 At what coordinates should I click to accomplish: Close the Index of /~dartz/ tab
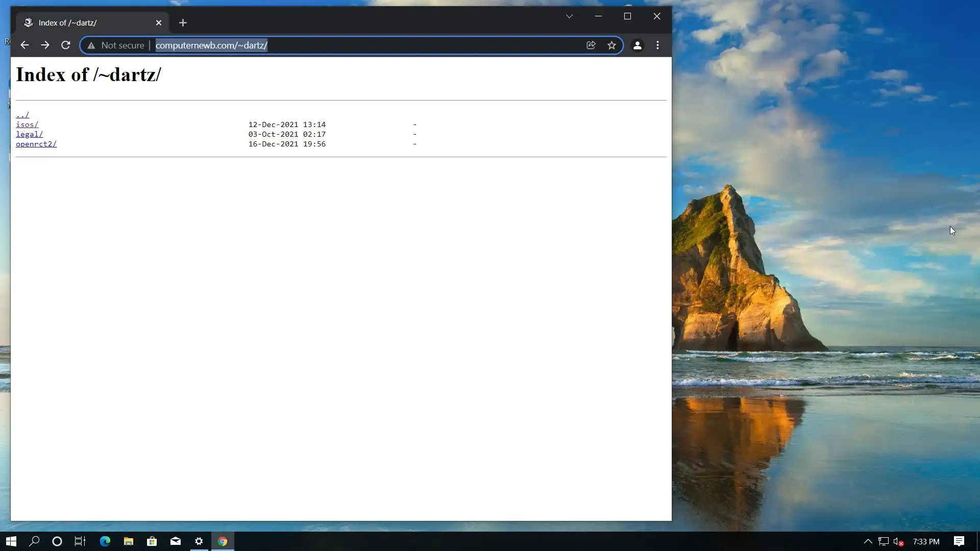pyautogui.click(x=158, y=23)
